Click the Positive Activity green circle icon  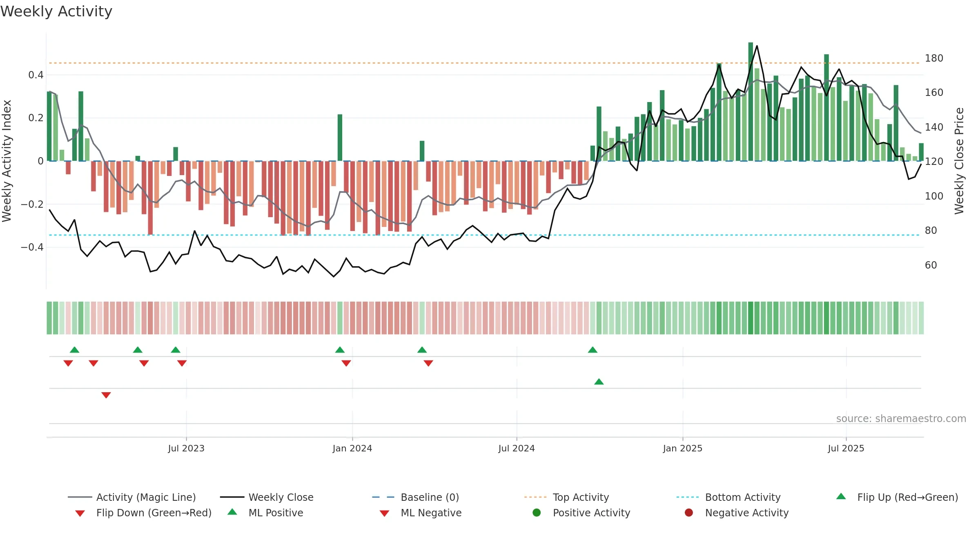coord(537,513)
